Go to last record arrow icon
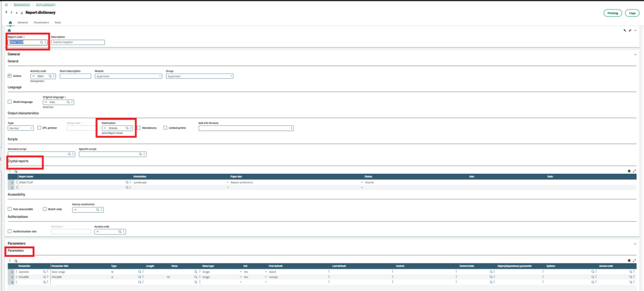644x291 pixels. click(x=21, y=13)
